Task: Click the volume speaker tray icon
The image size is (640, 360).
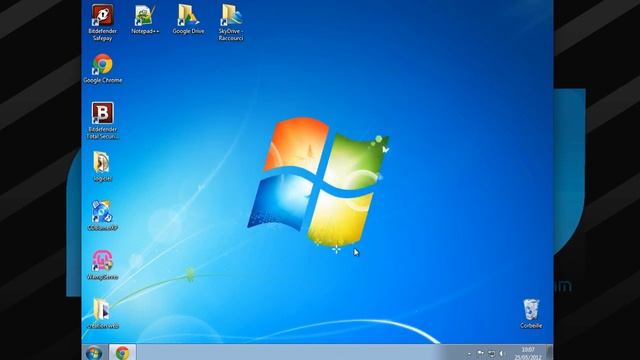Action: click(502, 353)
